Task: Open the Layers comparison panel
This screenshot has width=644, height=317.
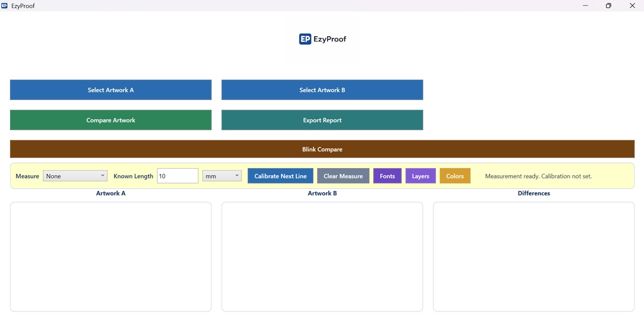Action: coord(420,176)
